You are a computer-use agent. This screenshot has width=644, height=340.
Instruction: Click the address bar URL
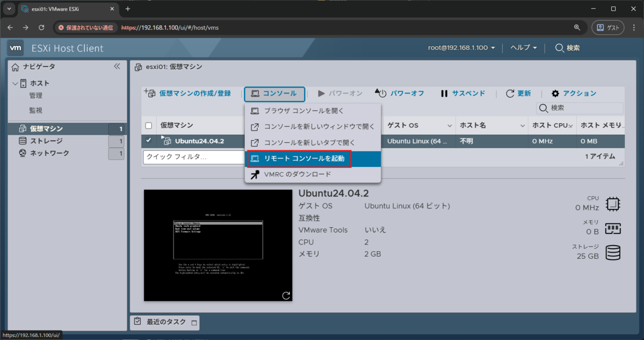point(170,27)
